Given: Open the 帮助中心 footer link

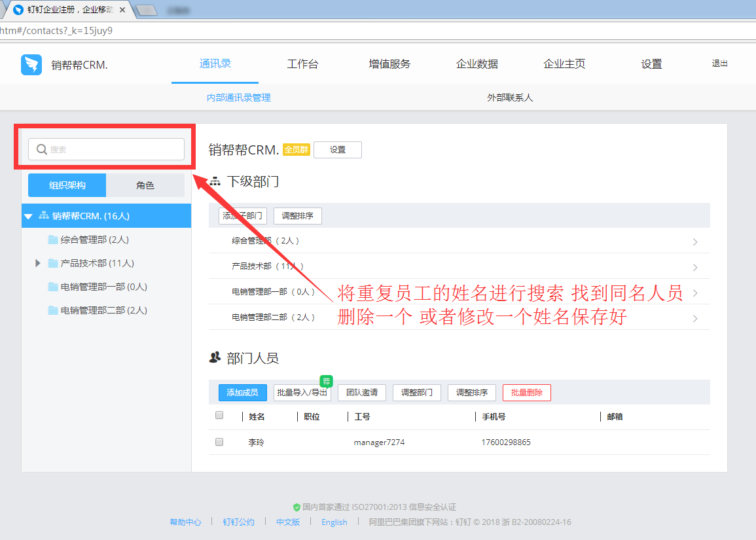Looking at the screenshot, I should coord(185,522).
